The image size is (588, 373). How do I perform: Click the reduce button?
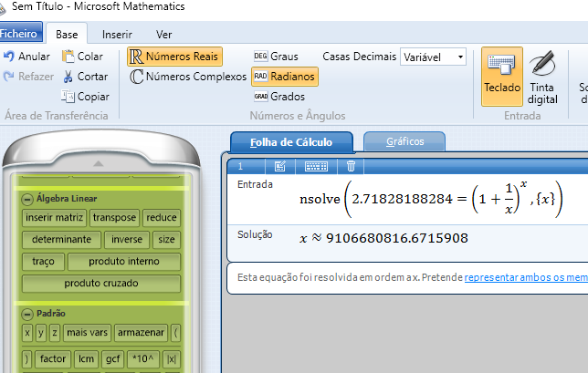coord(162,218)
